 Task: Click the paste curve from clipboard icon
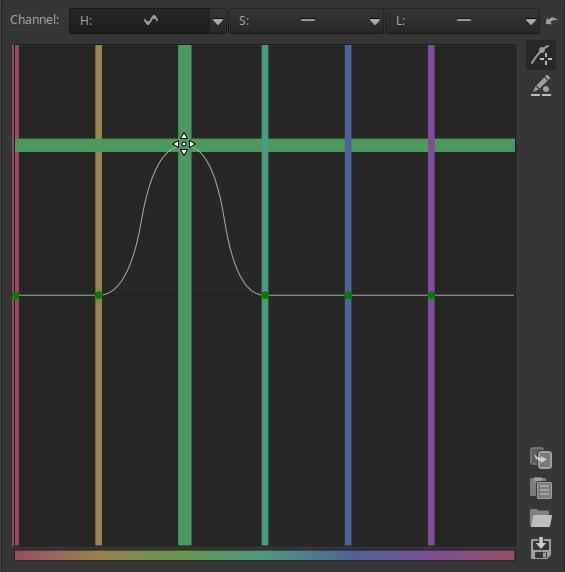pos(541,488)
